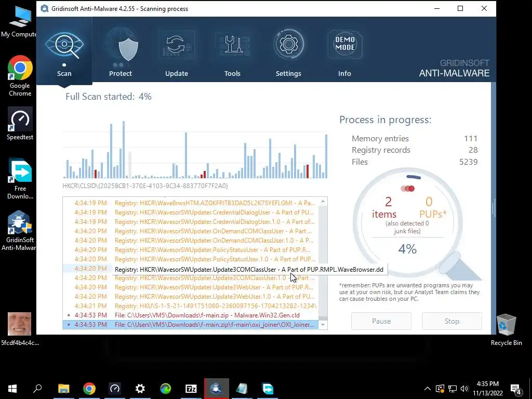Stop the full scan
The height and width of the screenshot is (399, 532).
click(x=452, y=321)
